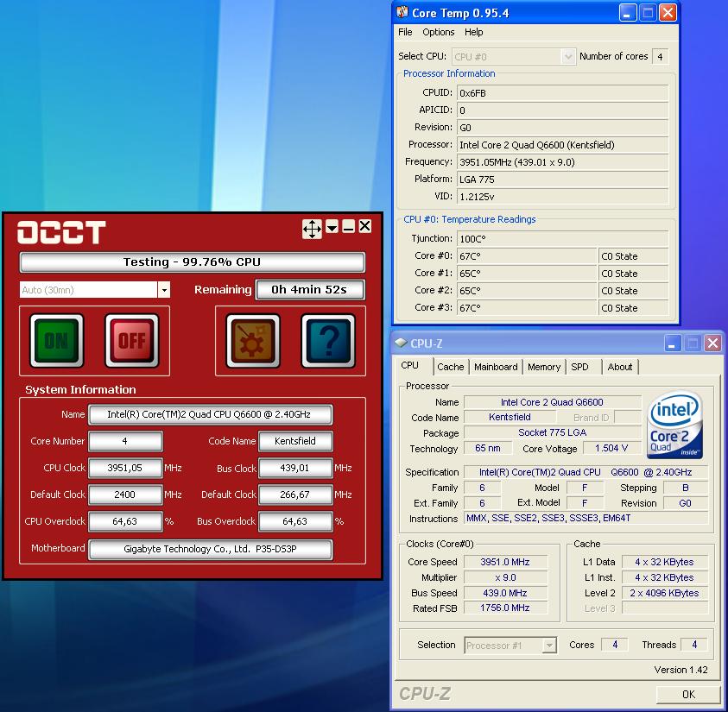Viewport: 728px width, 712px height.
Task: Minimize the CPU-Z window
Action: pyautogui.click(x=672, y=343)
